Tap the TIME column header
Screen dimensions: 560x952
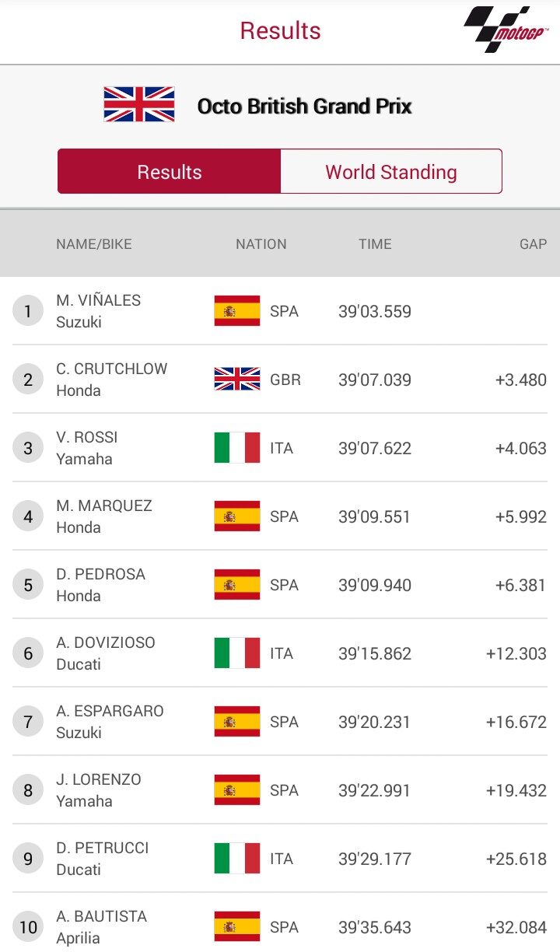(x=375, y=244)
